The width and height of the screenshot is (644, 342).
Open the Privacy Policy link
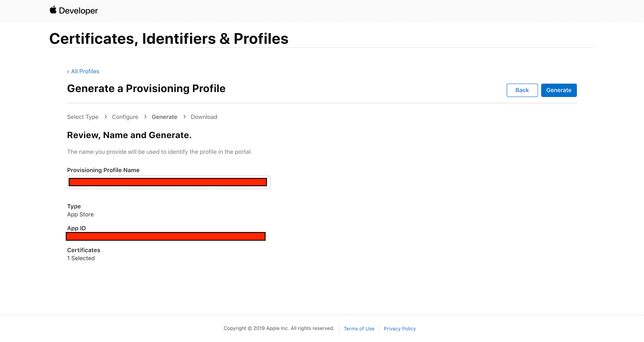coord(400,329)
